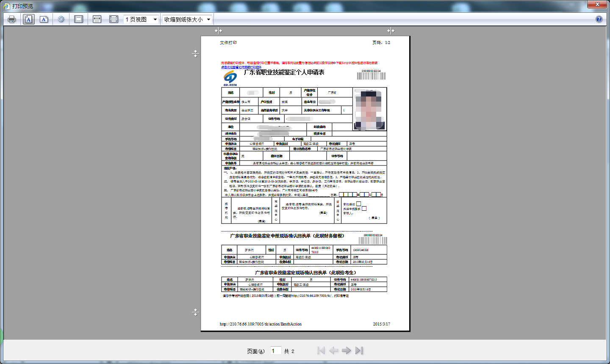Select Portrait page orientation
The image size is (610, 364).
click(x=28, y=19)
